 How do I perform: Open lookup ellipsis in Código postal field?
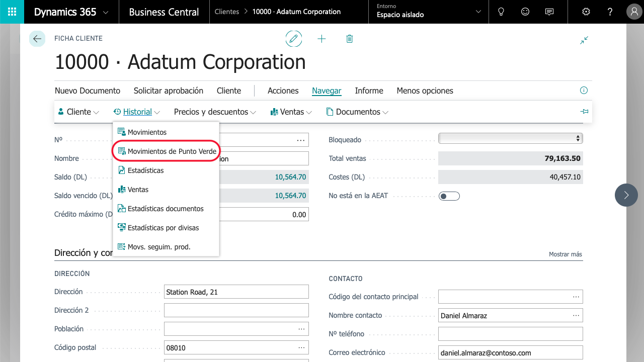(x=301, y=347)
